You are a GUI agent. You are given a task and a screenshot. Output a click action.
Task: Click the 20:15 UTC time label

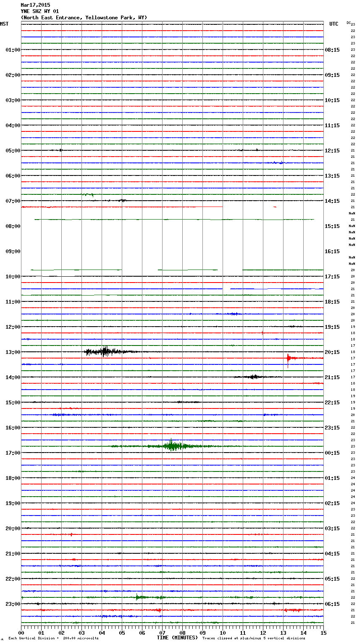(x=332, y=352)
